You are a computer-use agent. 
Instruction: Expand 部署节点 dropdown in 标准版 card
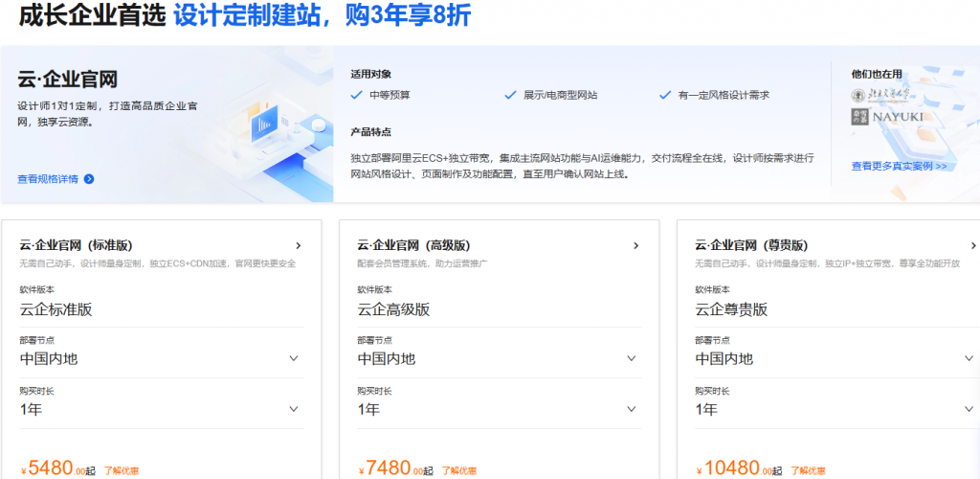[294, 358]
